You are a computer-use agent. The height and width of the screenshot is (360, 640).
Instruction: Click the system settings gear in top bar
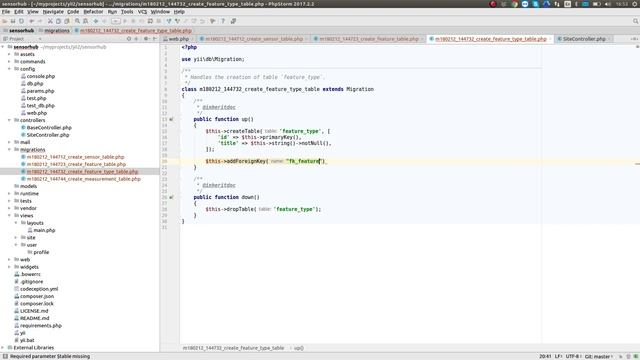[634, 4]
